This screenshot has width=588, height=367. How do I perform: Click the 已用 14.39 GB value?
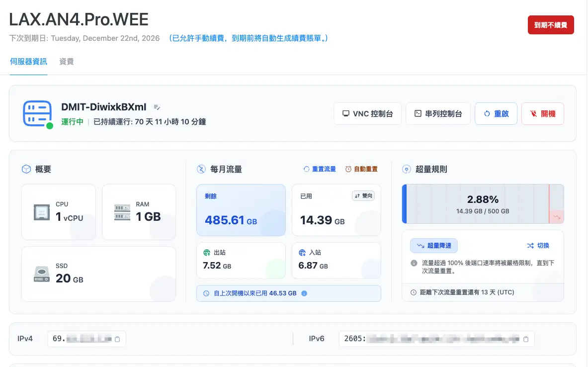click(323, 220)
